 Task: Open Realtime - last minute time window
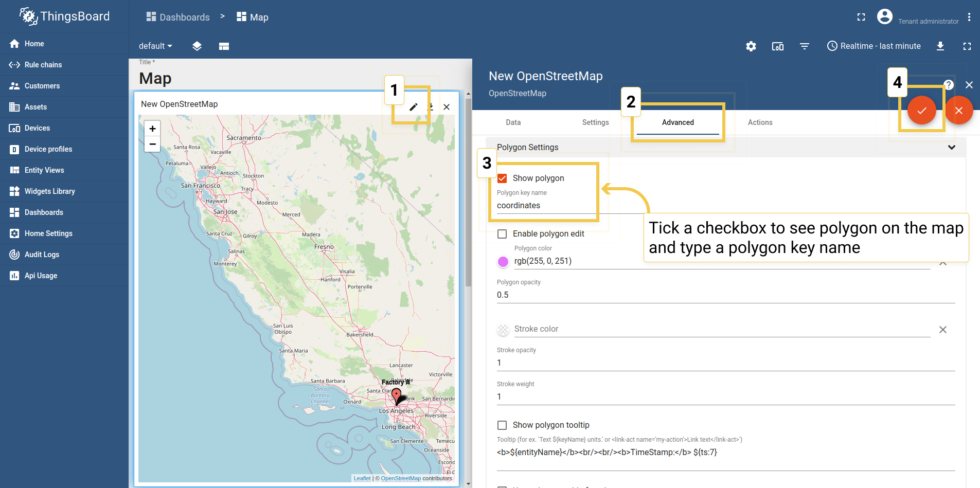pos(874,46)
